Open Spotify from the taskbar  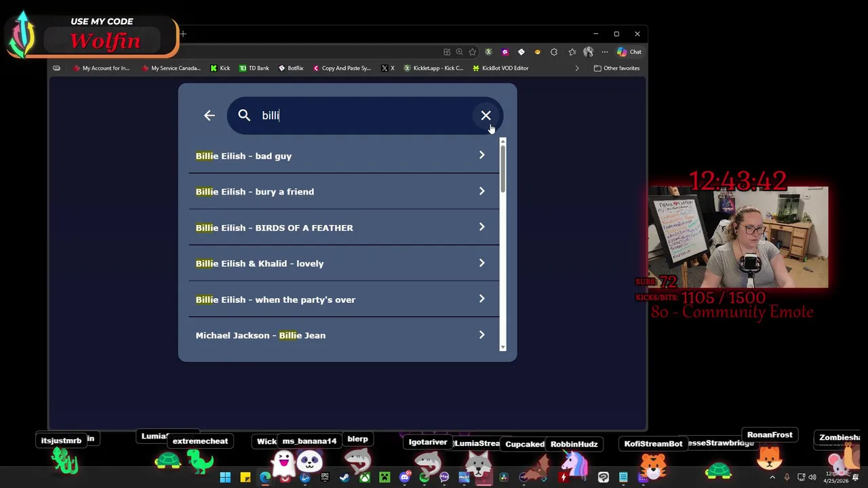(x=425, y=478)
